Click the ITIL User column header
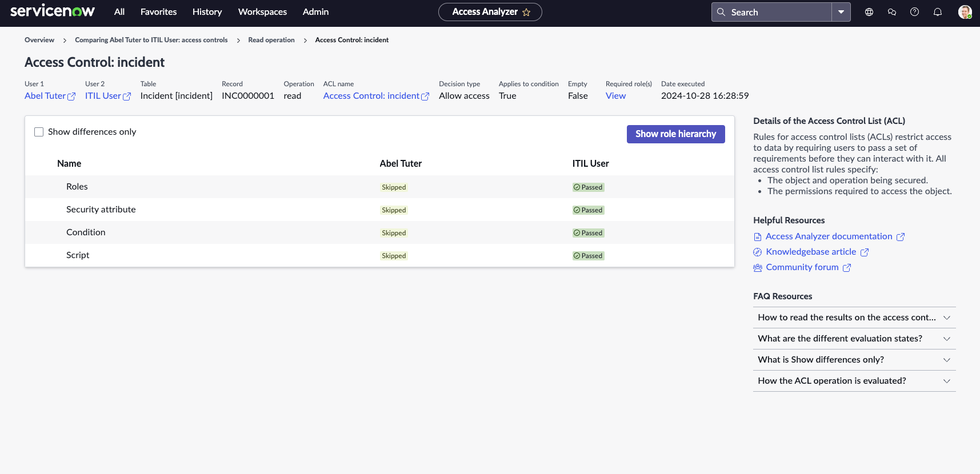This screenshot has width=980, height=474. pyautogui.click(x=591, y=164)
